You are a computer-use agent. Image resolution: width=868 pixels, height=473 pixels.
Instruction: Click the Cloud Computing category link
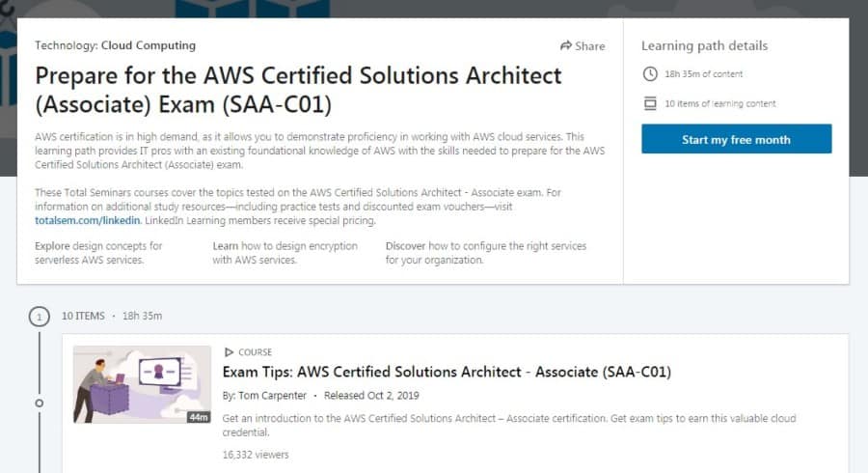coord(149,45)
